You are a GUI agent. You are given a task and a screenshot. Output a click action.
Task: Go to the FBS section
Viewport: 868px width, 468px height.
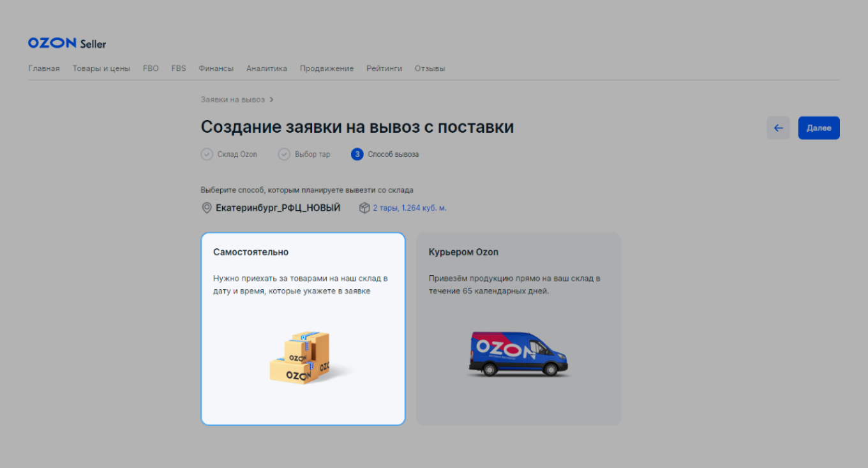click(x=179, y=68)
